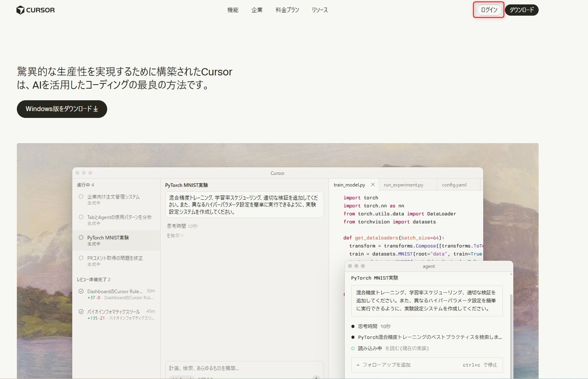Go to the 料金プラン page
The height and width of the screenshot is (379, 588).
coord(287,10)
